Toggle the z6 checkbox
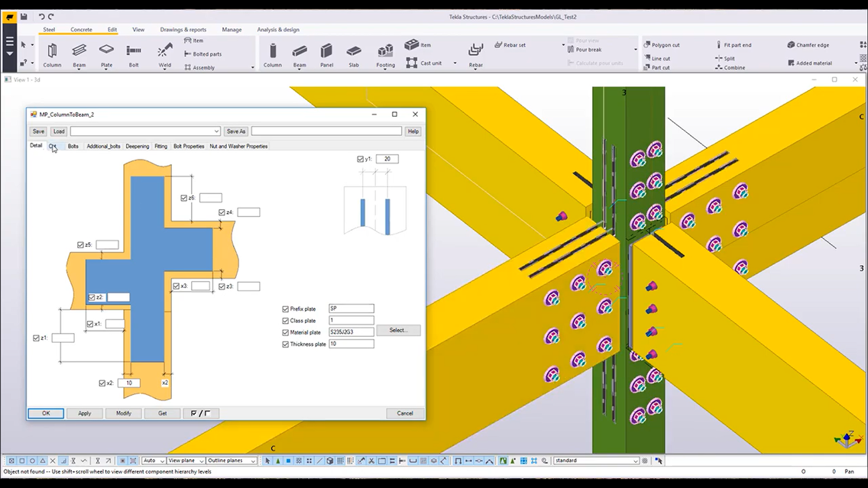868x488 pixels. coord(184,198)
